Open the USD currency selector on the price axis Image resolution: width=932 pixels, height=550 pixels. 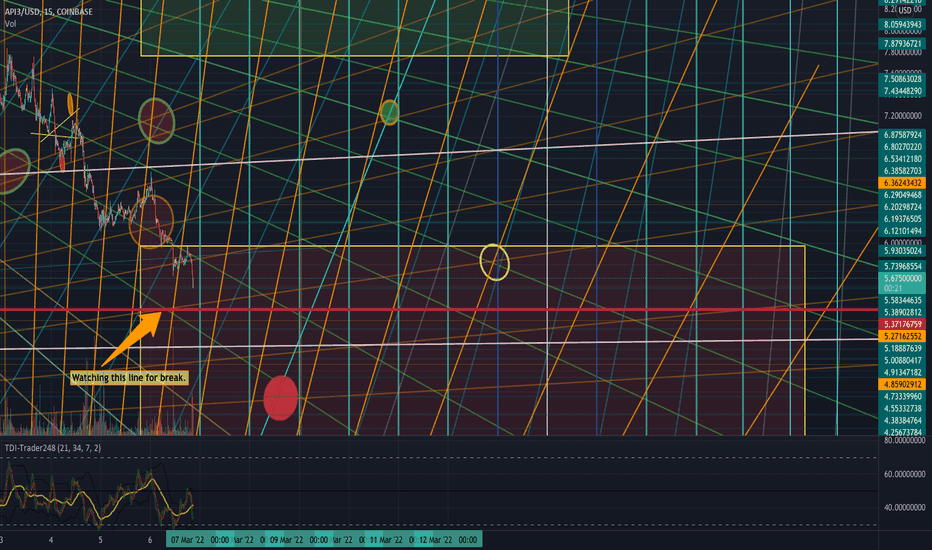click(x=904, y=10)
